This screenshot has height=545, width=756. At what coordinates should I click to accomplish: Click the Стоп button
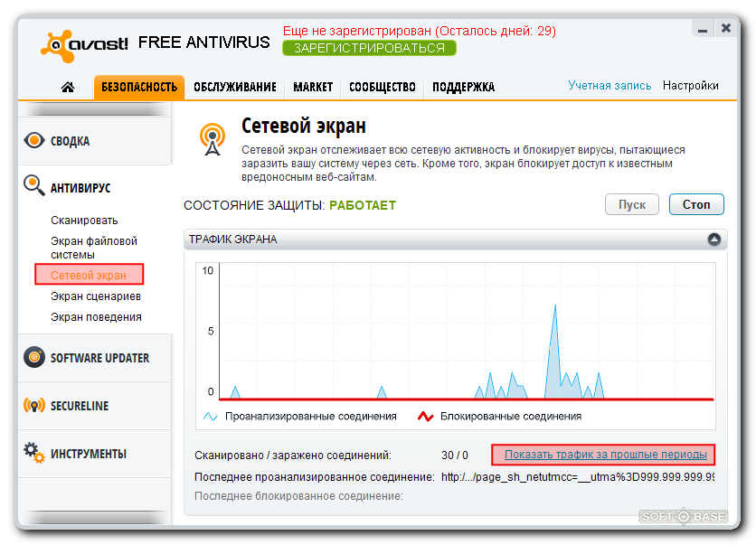[x=696, y=204]
